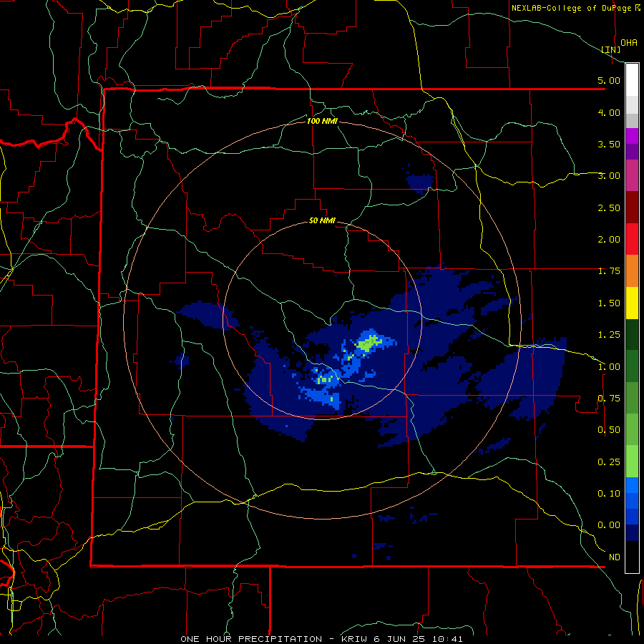Click the 2.00 legend value
This screenshot has height=644, width=644.
[609, 240]
